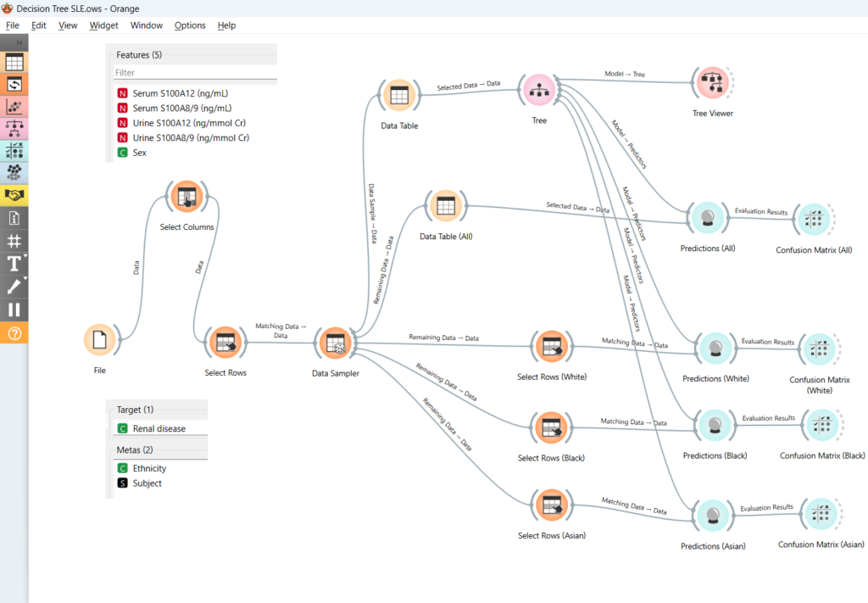Screen dimensions: 868x603
Task: Click the pause workflow button
Action: coord(14,310)
